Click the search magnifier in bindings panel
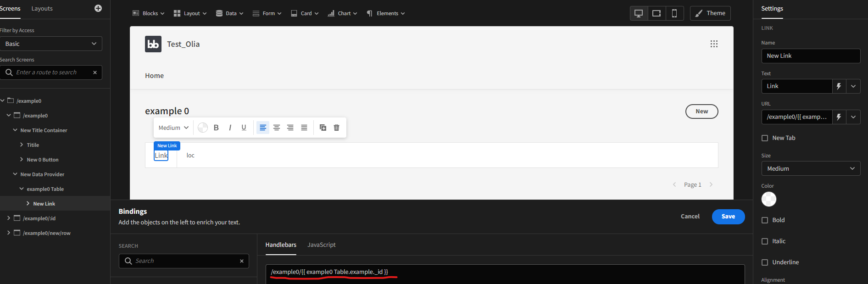The height and width of the screenshot is (284, 868). click(128, 261)
